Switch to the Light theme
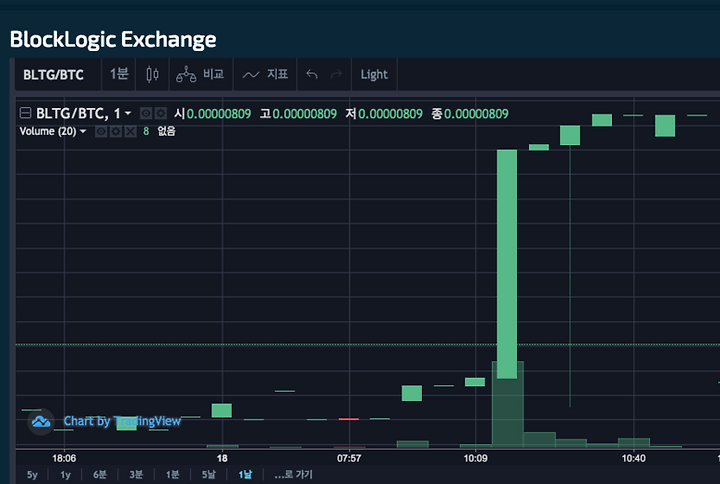 (374, 74)
